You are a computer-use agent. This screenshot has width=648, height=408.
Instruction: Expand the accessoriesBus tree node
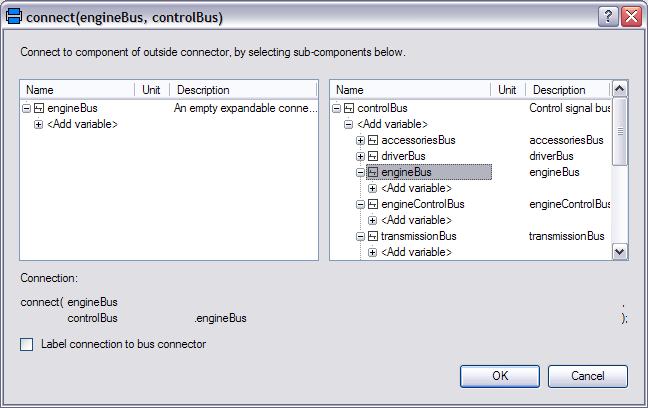360,140
